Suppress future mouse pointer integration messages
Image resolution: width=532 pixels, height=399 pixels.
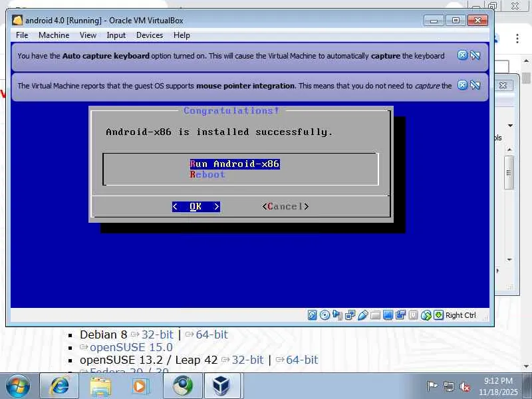475,85
